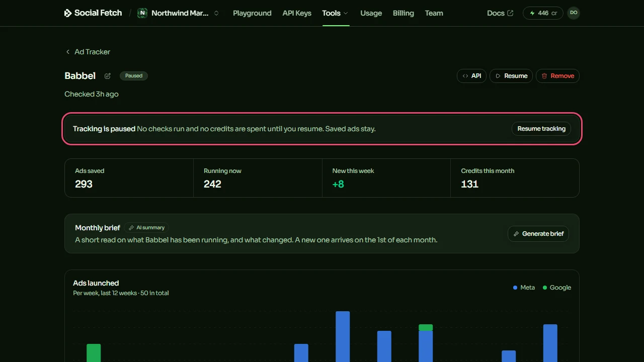Image resolution: width=644 pixels, height=362 pixels.
Task: Click the Paused status badge
Action: 134,76
